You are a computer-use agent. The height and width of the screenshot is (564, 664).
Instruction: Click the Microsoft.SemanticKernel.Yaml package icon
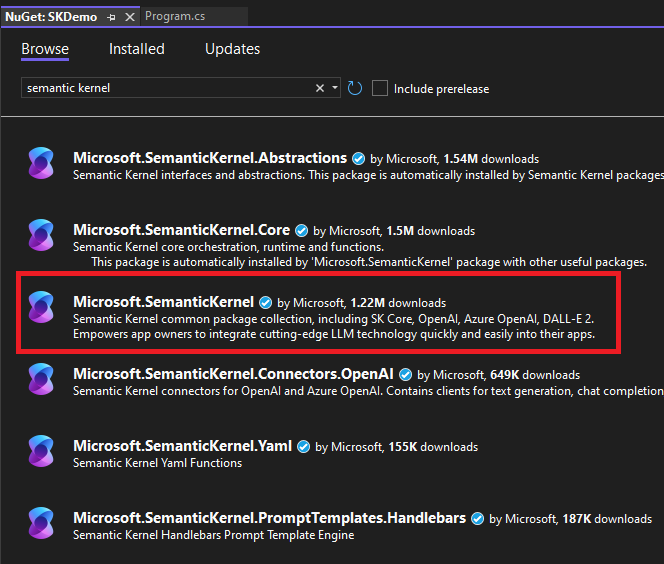coord(41,451)
